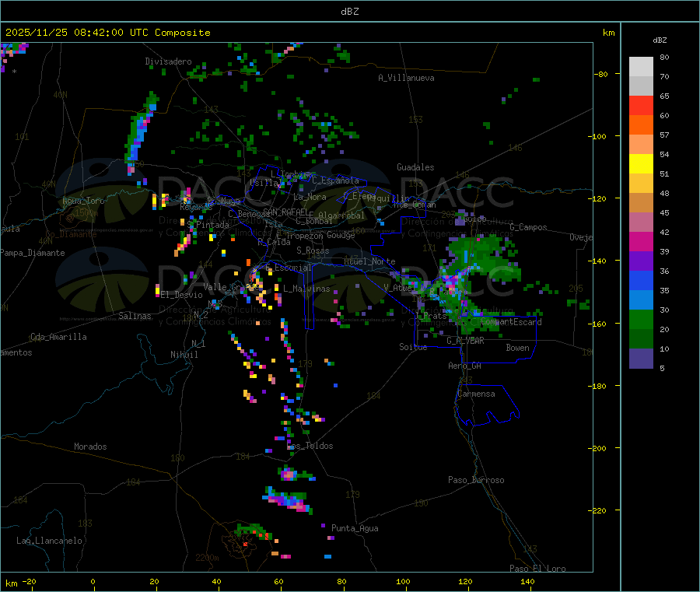Select the yellow 51 dBZ legend swatch
Image resolution: width=700 pixels, height=592 pixels.
[x=641, y=164]
